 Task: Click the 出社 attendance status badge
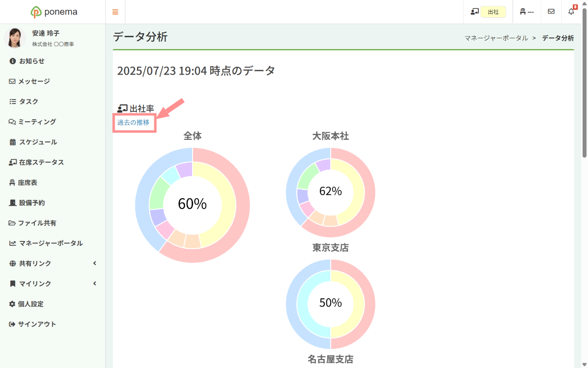(493, 12)
